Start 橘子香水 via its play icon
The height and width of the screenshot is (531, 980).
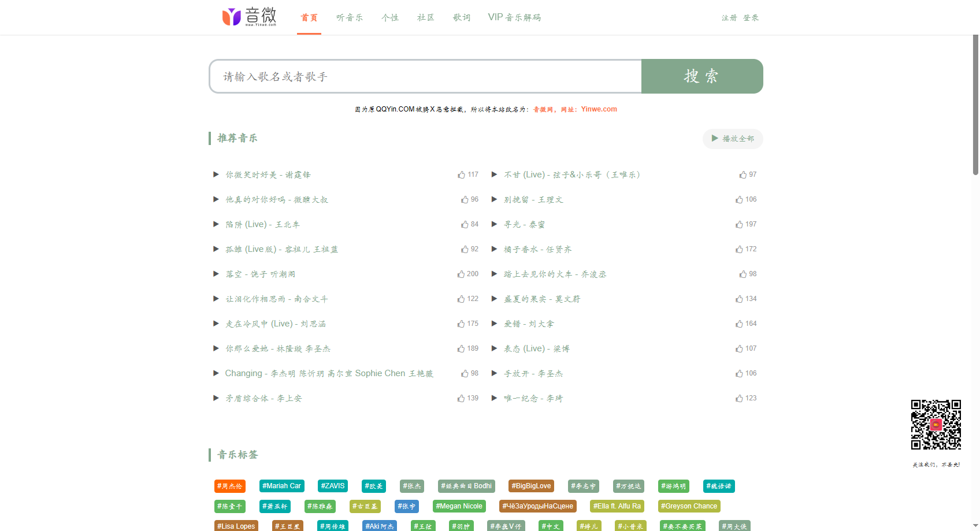coord(494,249)
